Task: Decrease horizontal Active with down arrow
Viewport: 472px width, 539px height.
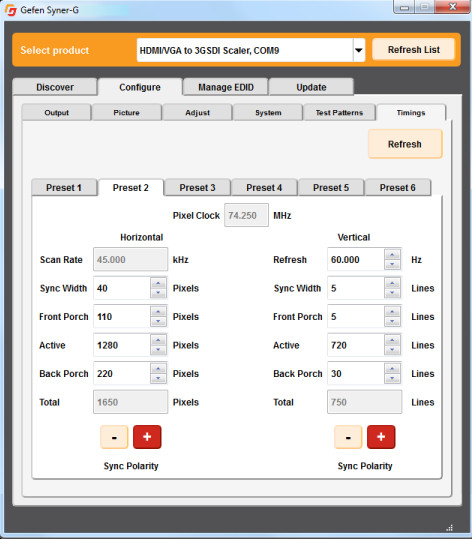Action: (x=158, y=350)
